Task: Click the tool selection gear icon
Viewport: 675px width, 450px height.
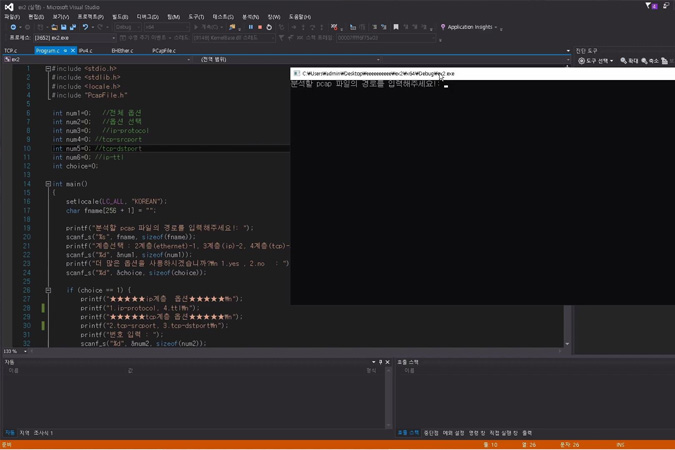Action: (581, 61)
